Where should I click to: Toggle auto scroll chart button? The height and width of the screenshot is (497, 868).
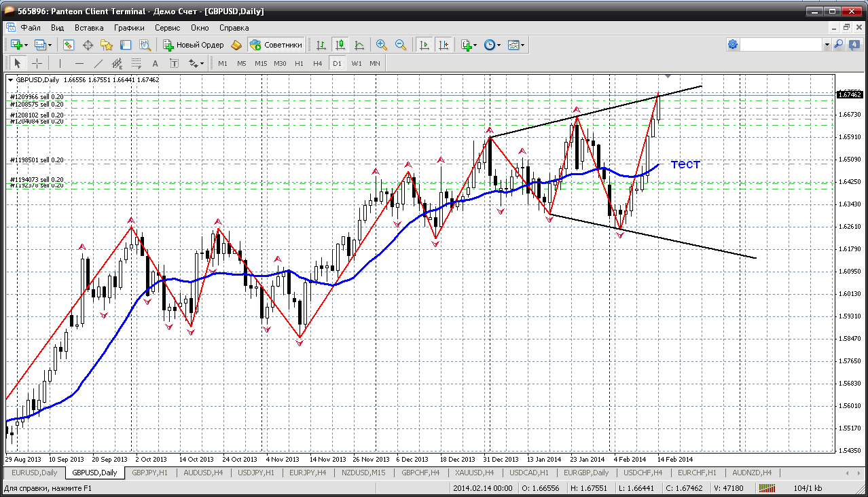coord(424,45)
